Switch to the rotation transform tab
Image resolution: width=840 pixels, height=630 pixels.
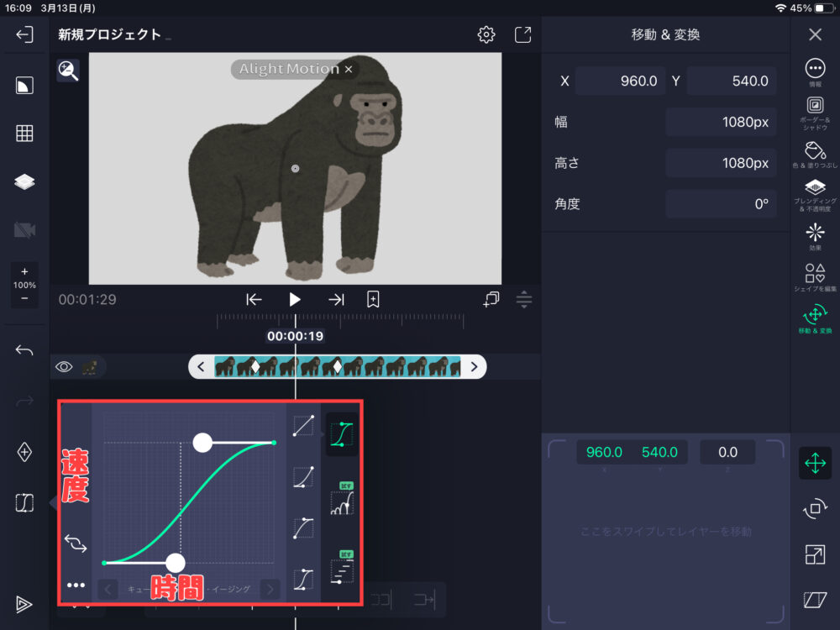pyautogui.click(x=815, y=509)
